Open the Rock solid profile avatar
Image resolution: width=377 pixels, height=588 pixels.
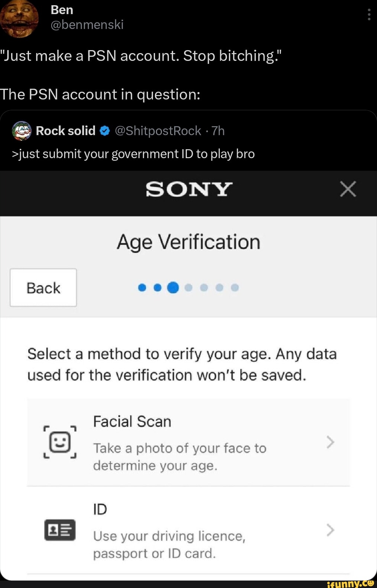[x=22, y=131]
